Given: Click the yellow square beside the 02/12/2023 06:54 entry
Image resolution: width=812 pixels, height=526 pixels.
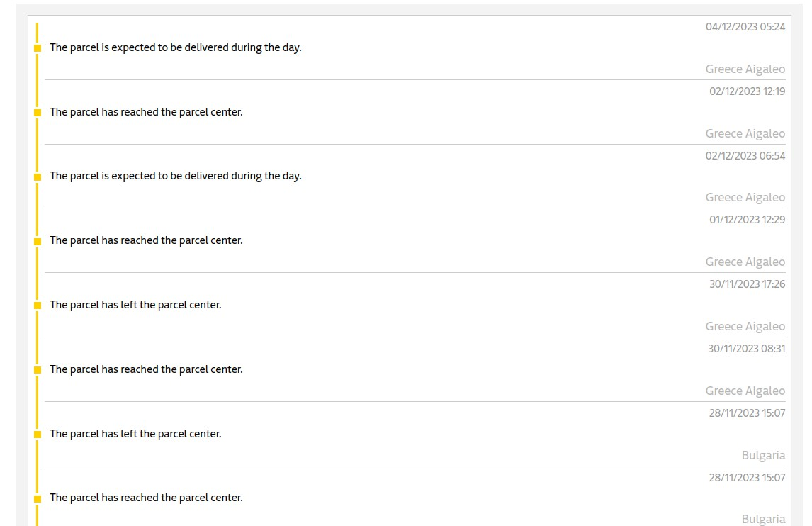Looking at the screenshot, I should pyautogui.click(x=38, y=177).
